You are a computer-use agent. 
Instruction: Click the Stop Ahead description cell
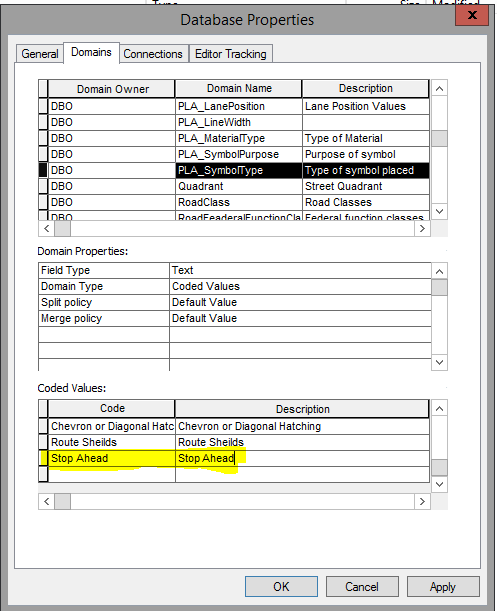[302, 458]
